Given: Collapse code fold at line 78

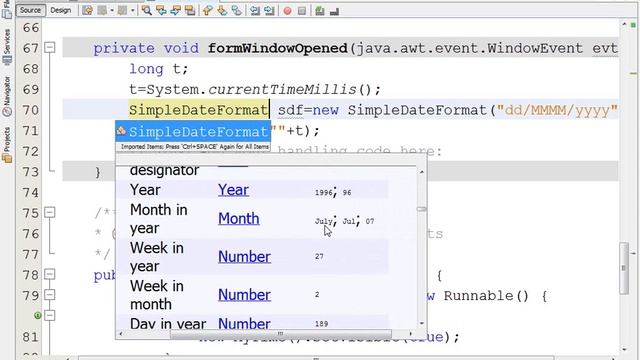Looking at the screenshot, I should tap(49, 274).
